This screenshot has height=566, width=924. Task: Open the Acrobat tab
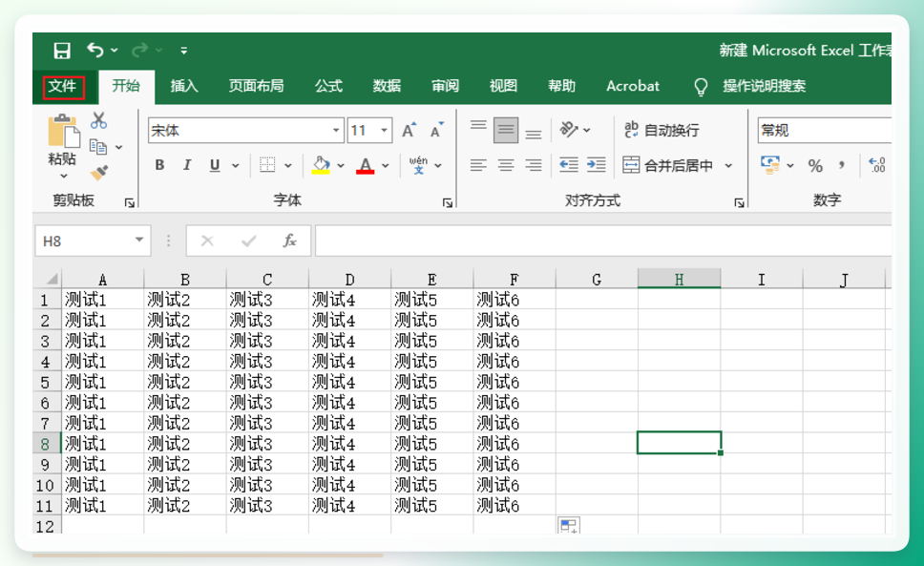click(x=633, y=86)
